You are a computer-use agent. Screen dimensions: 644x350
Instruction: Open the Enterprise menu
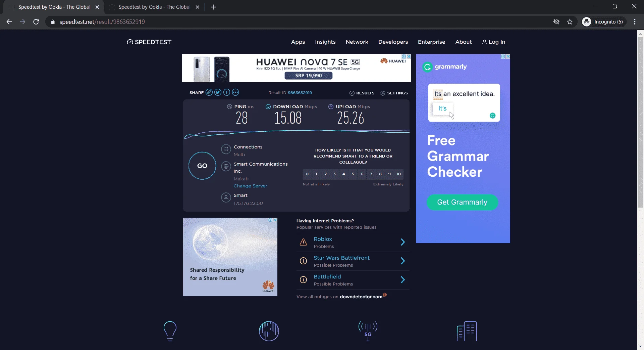pyautogui.click(x=432, y=42)
